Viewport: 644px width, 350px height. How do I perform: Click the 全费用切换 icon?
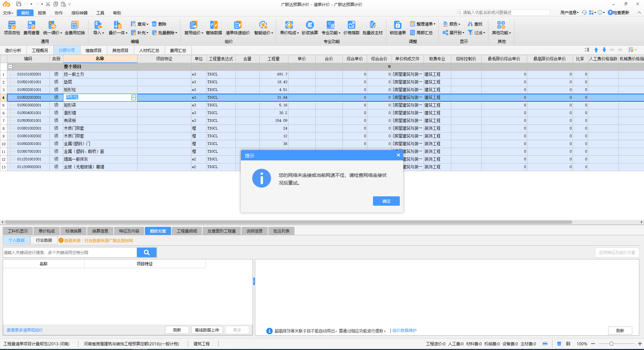[75, 28]
